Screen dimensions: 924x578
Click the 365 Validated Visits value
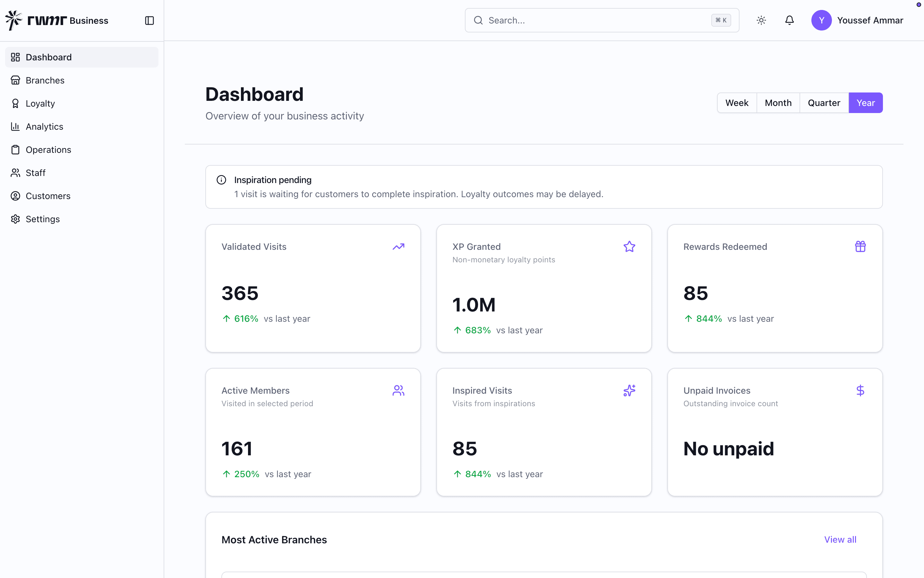coord(240,293)
